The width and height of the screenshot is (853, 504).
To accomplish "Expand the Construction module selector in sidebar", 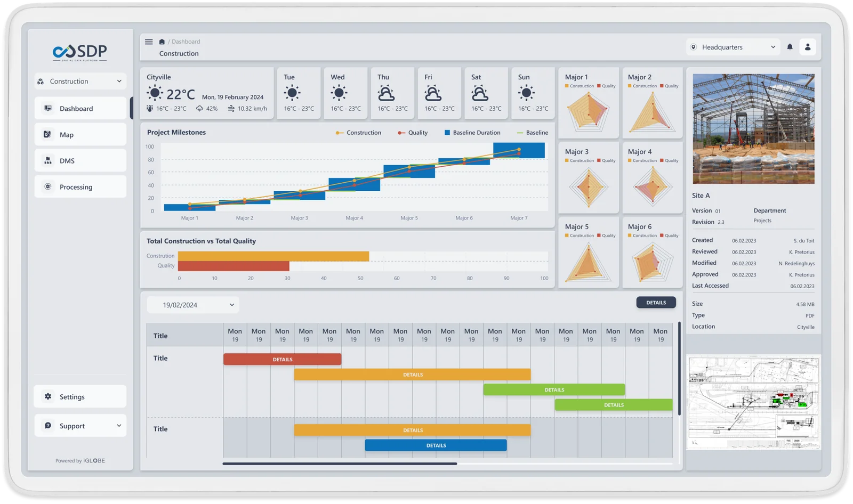I will [x=81, y=81].
